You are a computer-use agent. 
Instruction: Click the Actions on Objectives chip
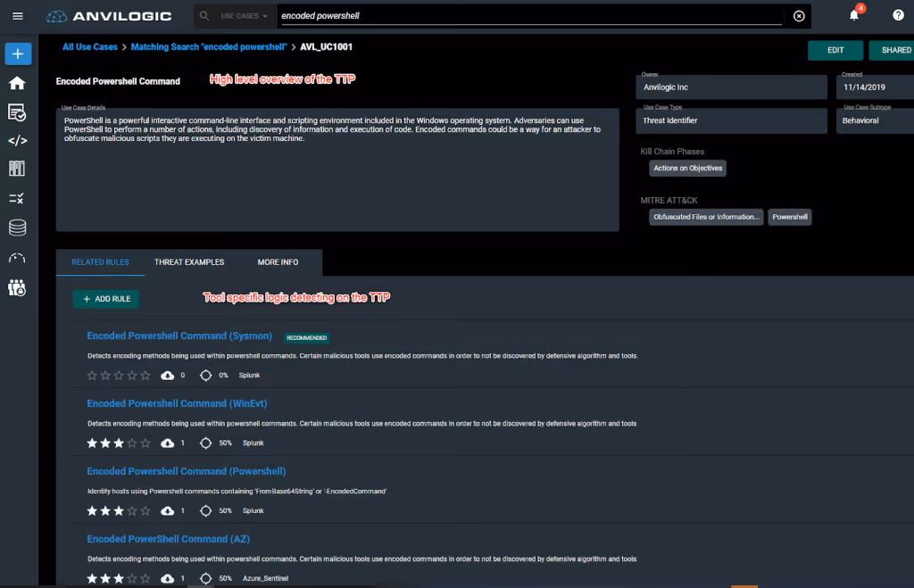click(x=688, y=168)
